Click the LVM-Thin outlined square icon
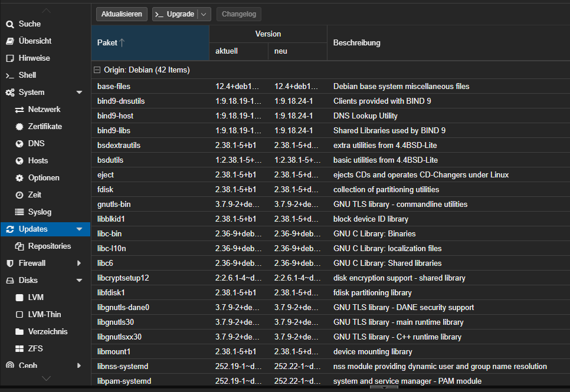570x392 pixels. 19,315
